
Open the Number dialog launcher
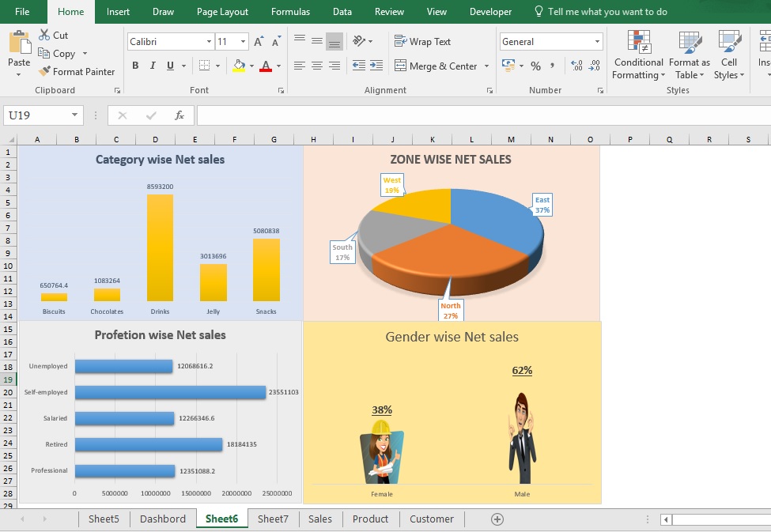600,90
